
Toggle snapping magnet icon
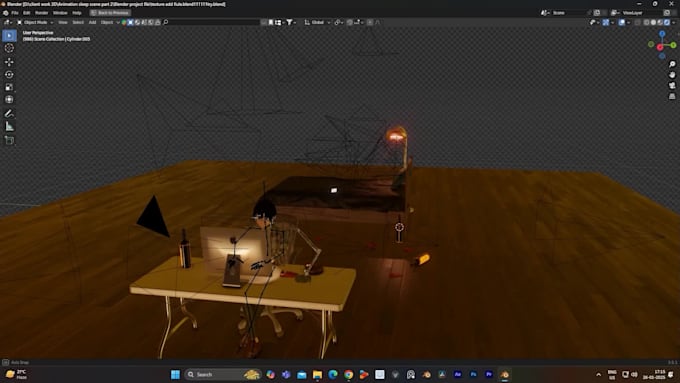point(350,22)
